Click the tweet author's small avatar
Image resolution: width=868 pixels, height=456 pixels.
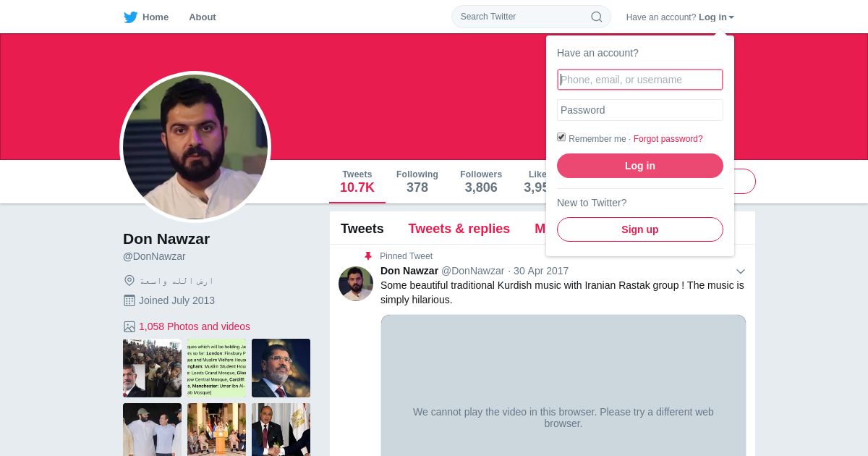point(356,284)
